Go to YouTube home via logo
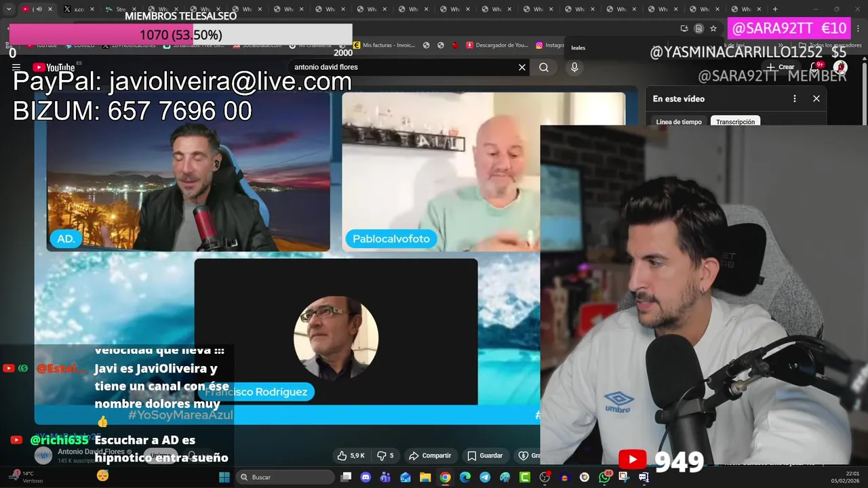868x488 pixels. [x=54, y=67]
